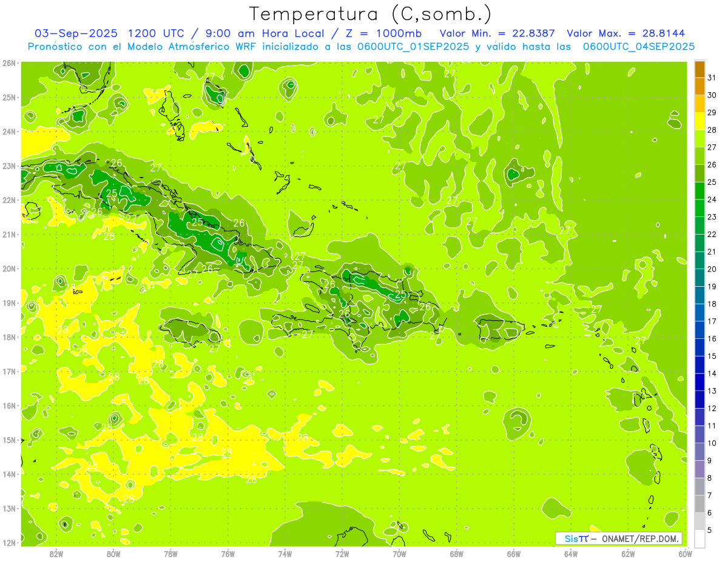The image size is (728, 562).
Task: Click the '60W' longitude axis label
Action: tap(686, 554)
